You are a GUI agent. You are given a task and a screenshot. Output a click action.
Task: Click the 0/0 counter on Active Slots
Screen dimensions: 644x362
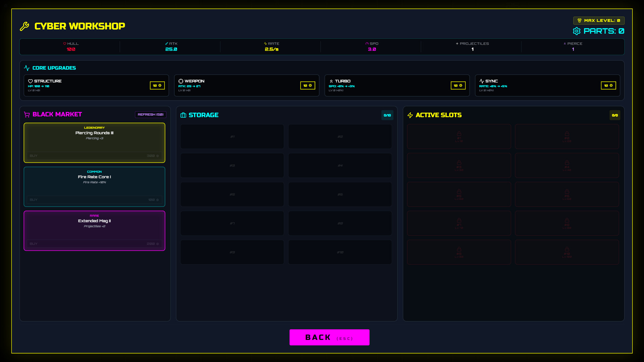[615, 115]
